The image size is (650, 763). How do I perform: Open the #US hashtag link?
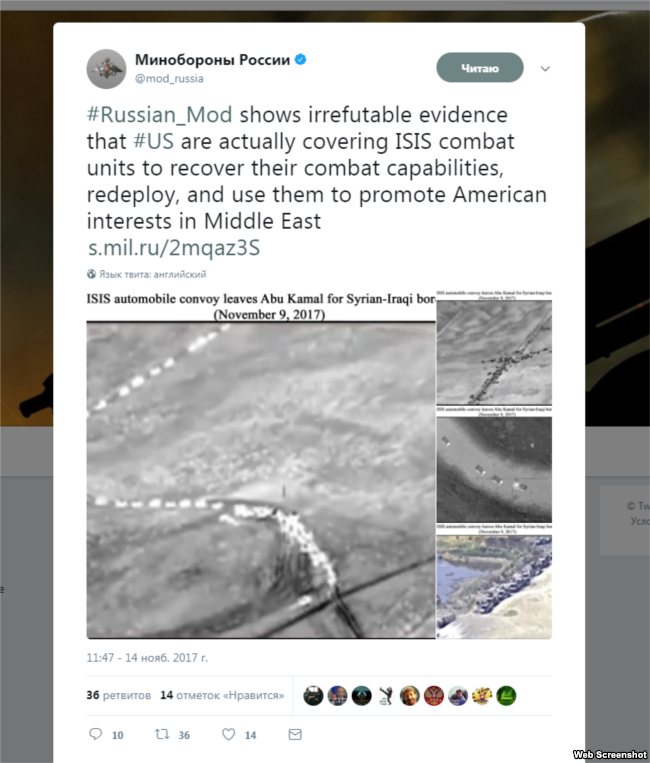pos(153,142)
